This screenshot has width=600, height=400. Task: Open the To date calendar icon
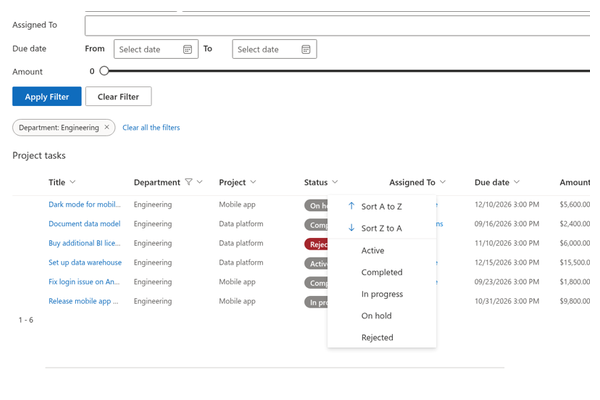coord(306,49)
